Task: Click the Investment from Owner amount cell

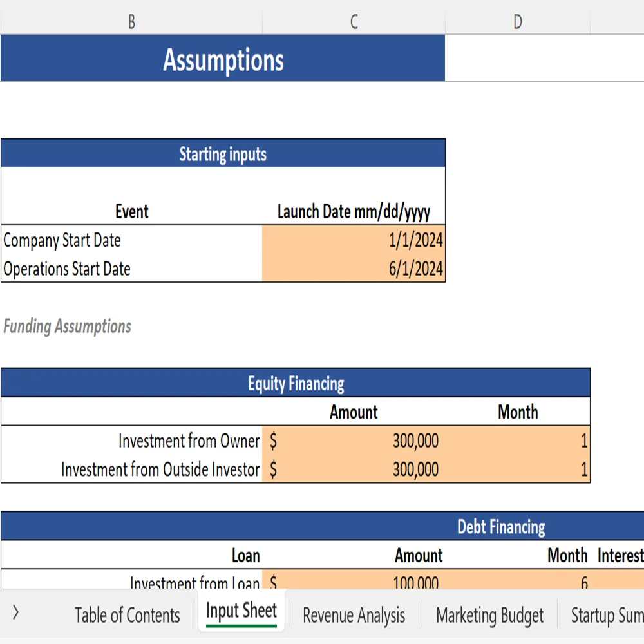Action: (386, 440)
